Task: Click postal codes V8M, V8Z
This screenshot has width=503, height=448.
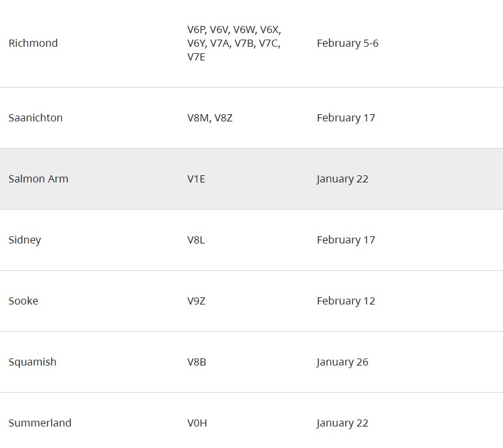Action: click(210, 118)
